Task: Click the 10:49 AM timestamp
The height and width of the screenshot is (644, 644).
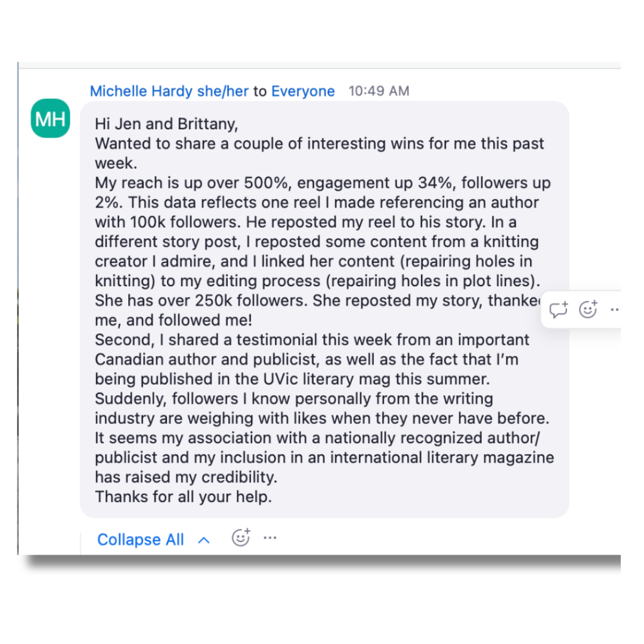Action: click(x=379, y=91)
